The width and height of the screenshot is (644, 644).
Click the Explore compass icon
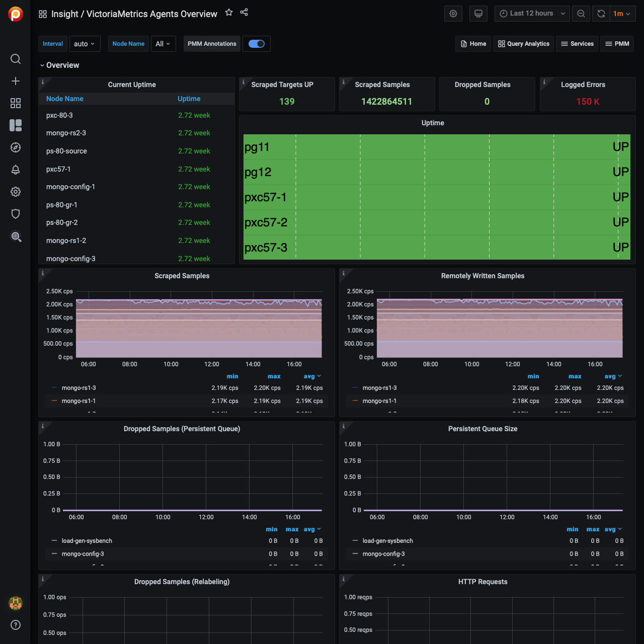tap(16, 147)
